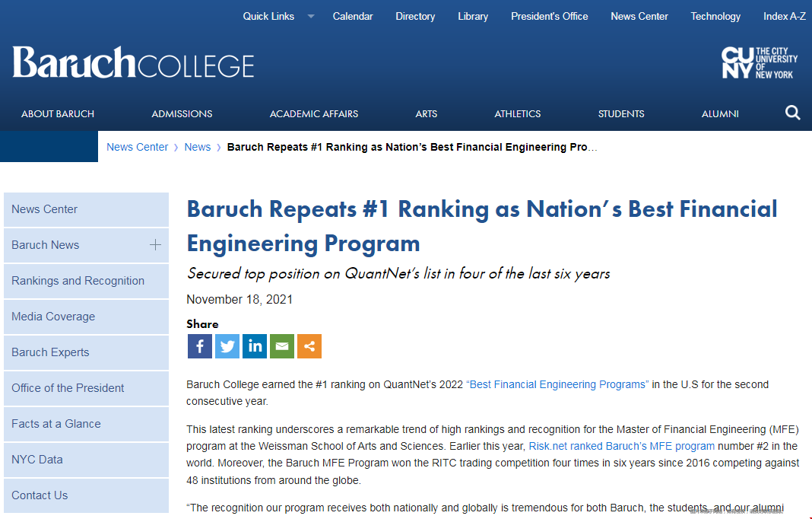Click the italic QuantNet subtitle
Screen dimensions: 812x519
[x=398, y=273]
